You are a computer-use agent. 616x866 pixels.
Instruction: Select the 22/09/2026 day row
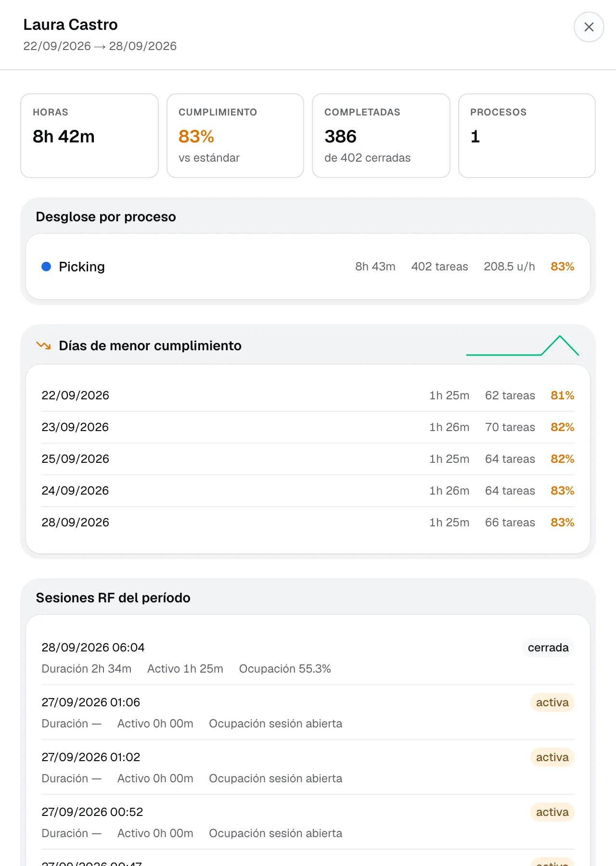(x=308, y=395)
